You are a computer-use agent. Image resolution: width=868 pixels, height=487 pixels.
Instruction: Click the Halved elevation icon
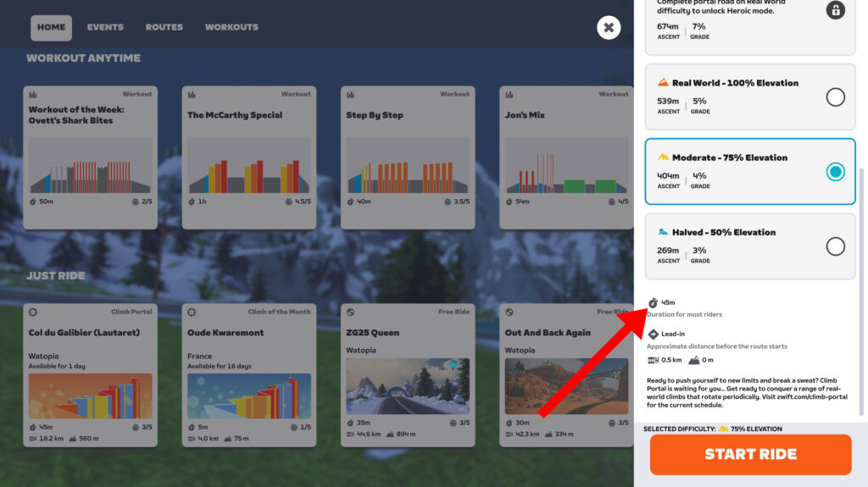point(663,232)
